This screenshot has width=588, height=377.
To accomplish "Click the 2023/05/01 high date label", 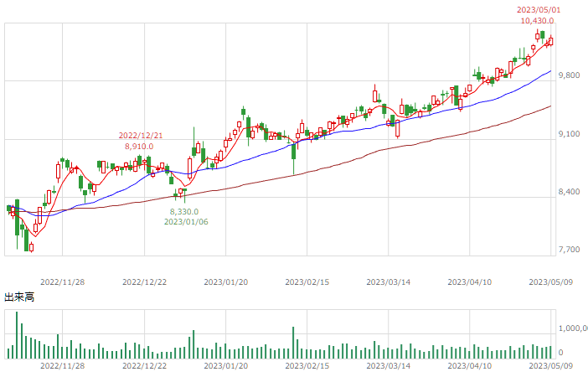I will (538, 10).
